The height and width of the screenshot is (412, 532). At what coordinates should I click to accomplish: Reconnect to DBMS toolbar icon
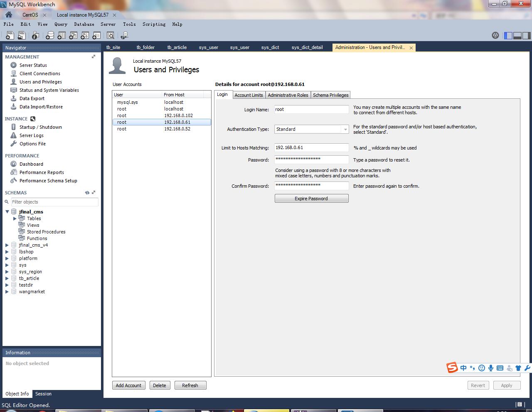pyautogui.click(x=124, y=36)
